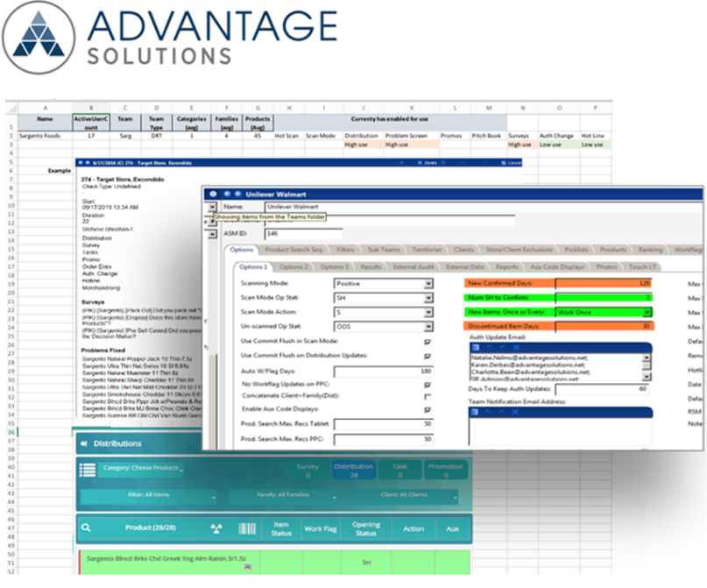Click the back arrows beside Distributions
The width and height of the screenshot is (707, 588).
click(84, 443)
